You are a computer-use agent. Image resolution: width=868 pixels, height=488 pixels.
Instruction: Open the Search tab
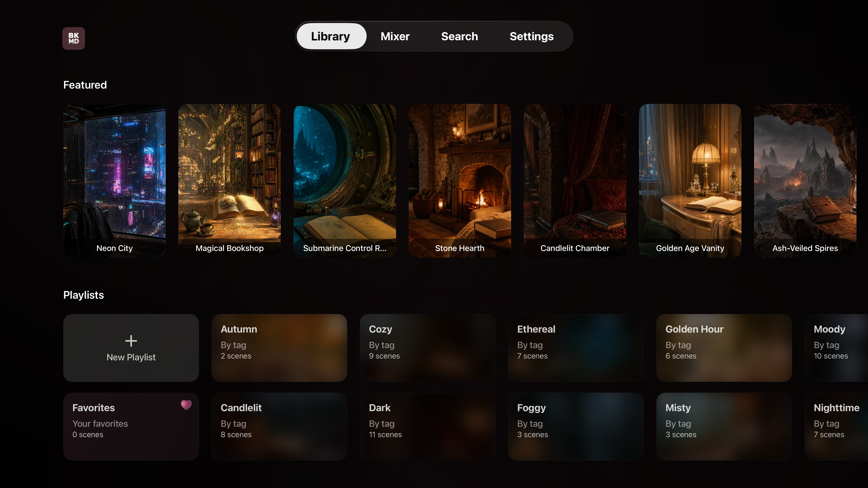coord(459,36)
